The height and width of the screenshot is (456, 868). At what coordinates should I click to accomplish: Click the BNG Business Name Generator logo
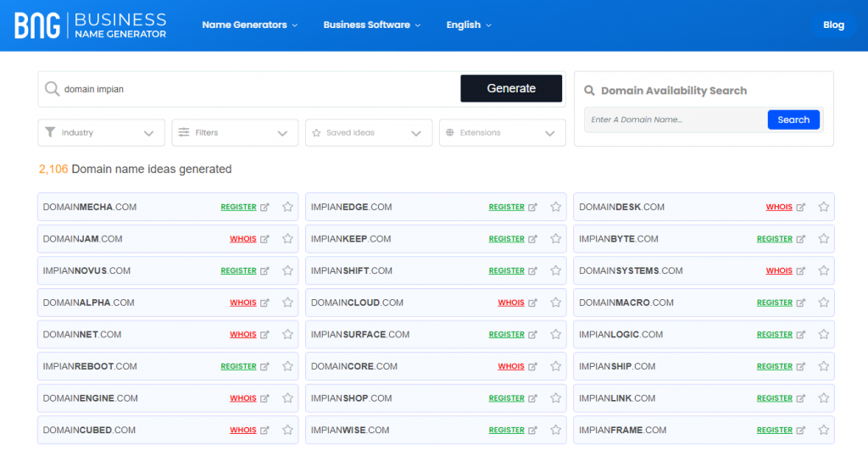tap(90, 25)
